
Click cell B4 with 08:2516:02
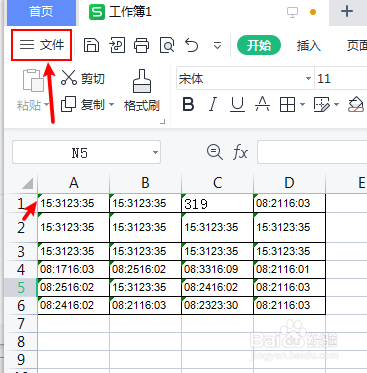pyautogui.click(x=145, y=269)
